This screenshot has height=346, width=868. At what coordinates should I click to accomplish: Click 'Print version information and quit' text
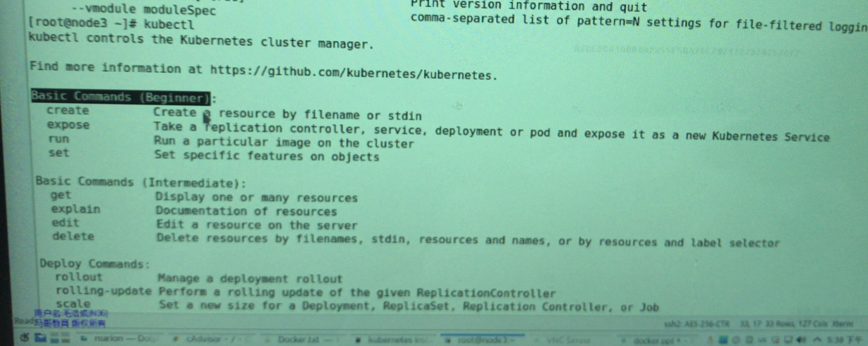click(529, 6)
